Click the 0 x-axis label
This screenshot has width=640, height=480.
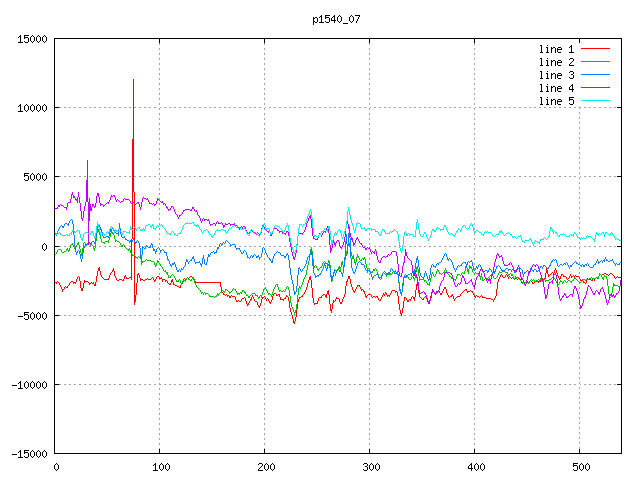(56, 467)
